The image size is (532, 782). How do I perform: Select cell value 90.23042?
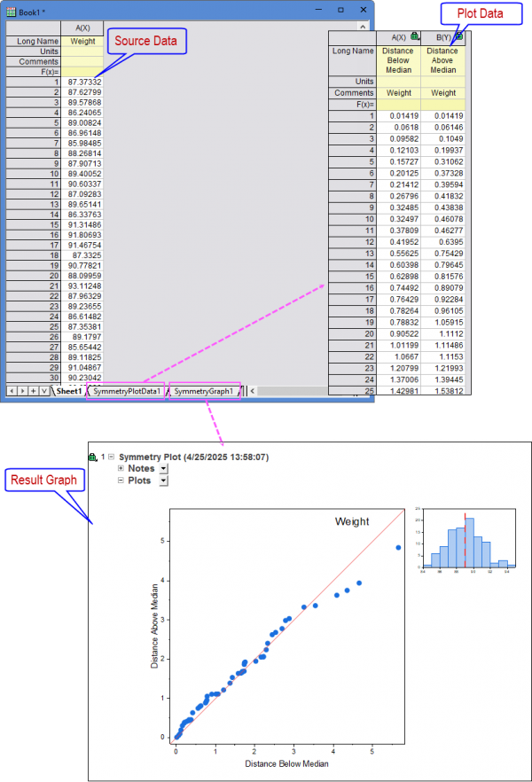point(82,378)
